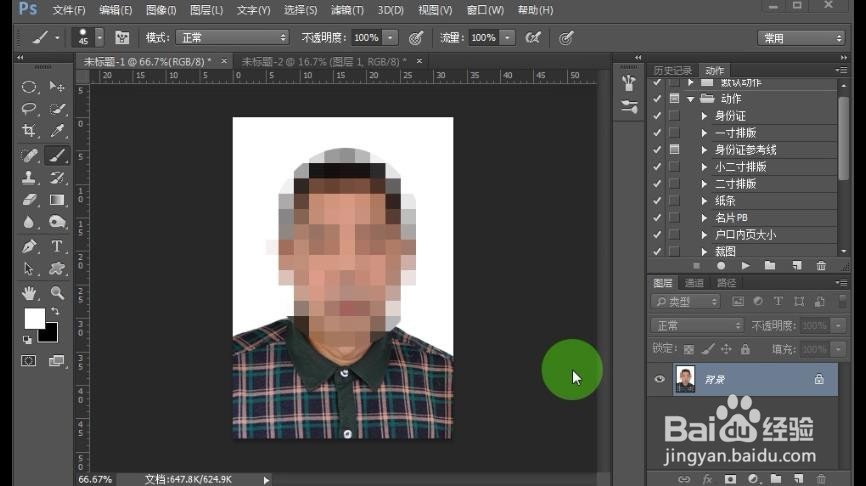Begin recording an action
Viewport: 866px width, 486px height.
721,266
